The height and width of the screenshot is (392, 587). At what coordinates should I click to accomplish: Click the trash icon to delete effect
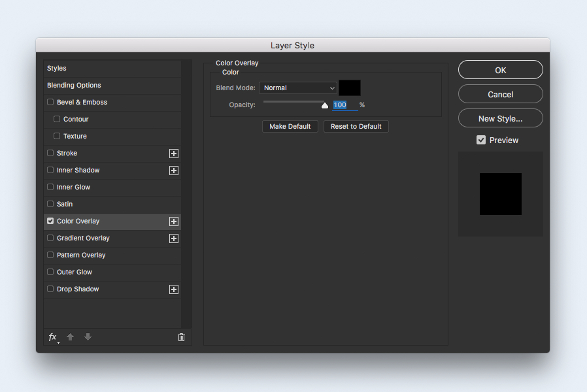pos(181,337)
